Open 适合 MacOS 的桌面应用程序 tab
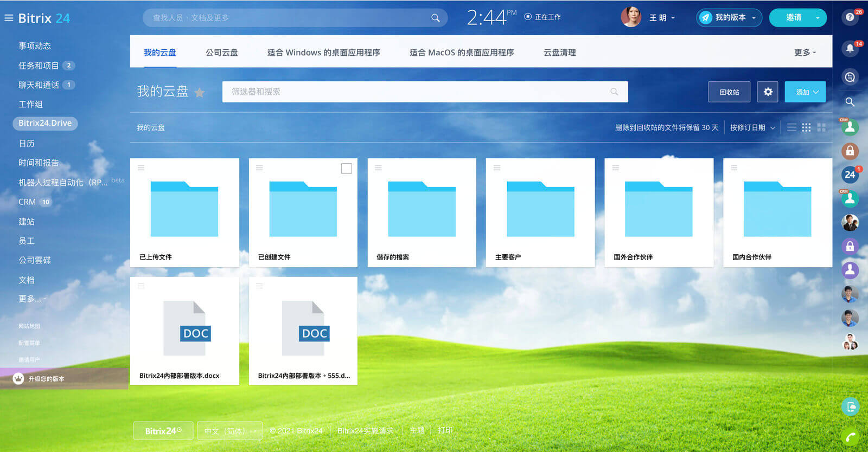 tap(462, 53)
